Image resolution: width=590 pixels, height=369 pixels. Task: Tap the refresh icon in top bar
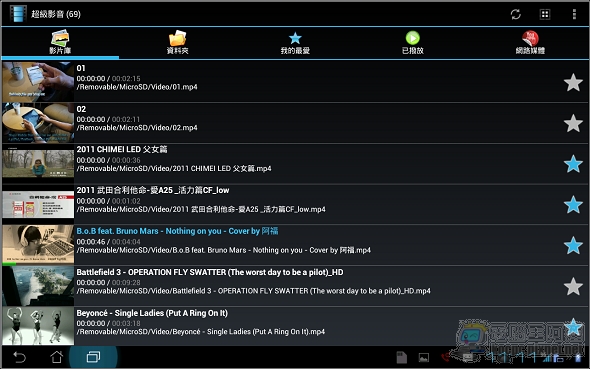click(515, 14)
